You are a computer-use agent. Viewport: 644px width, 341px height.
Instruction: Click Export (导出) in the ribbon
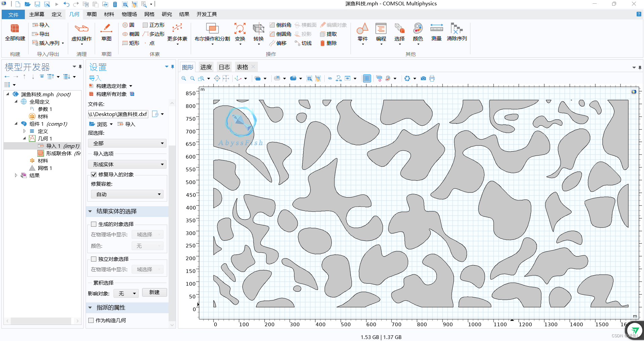tap(41, 34)
